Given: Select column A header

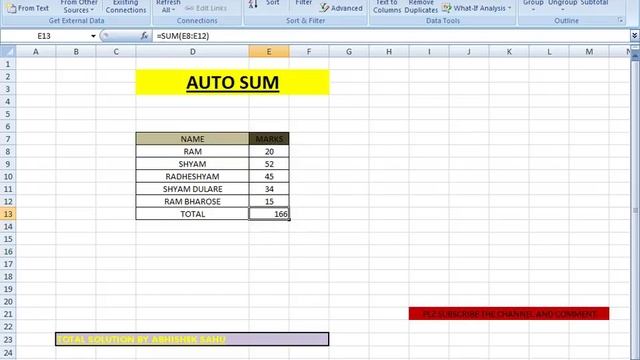Looking at the screenshot, I should tap(36, 51).
